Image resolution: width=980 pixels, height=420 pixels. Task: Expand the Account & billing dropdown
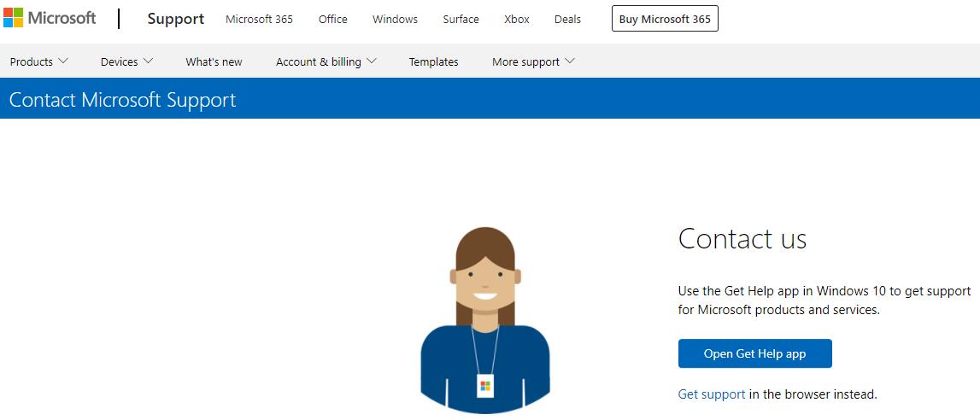click(326, 61)
